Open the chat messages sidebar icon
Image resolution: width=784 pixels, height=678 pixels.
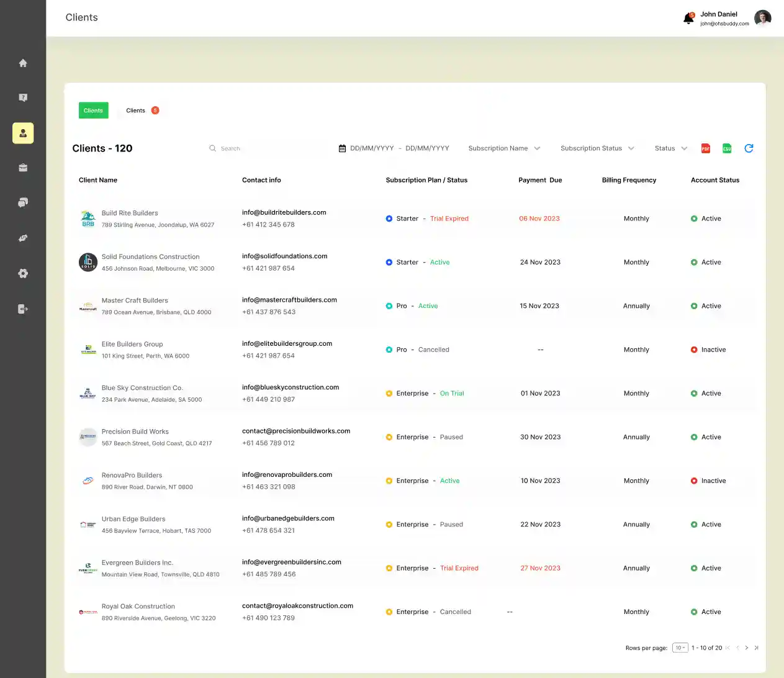23,203
